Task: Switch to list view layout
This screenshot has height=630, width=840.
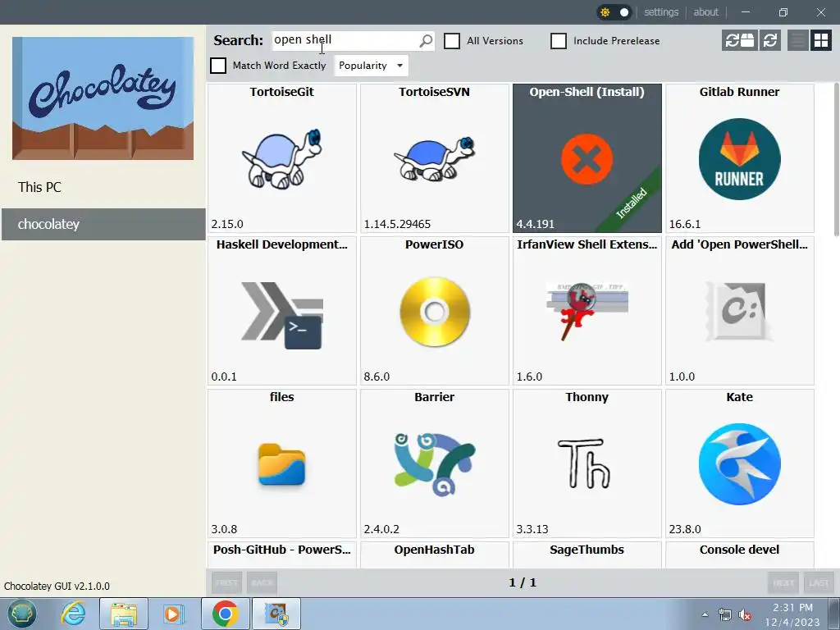Action: 797,40
